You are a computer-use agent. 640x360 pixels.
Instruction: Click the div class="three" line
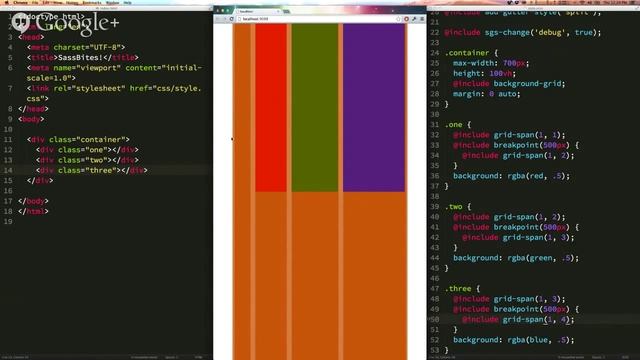(x=91, y=170)
